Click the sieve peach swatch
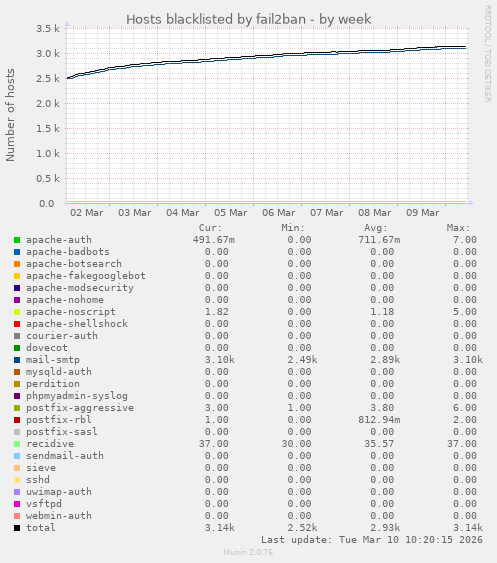 coord(17,468)
